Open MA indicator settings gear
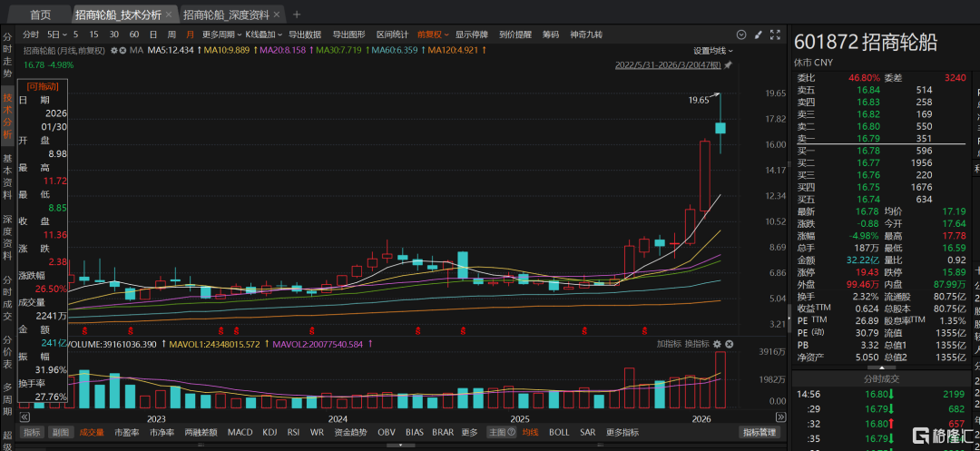 114,50
